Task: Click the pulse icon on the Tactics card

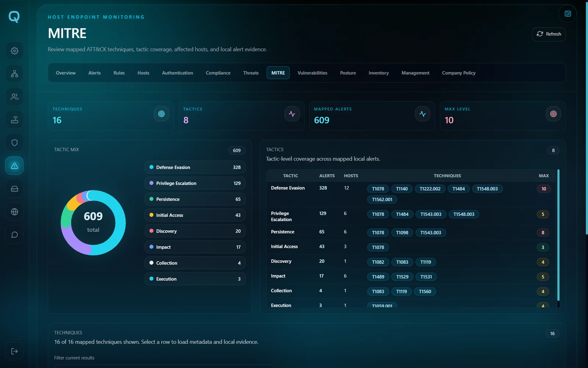Action: tap(292, 114)
